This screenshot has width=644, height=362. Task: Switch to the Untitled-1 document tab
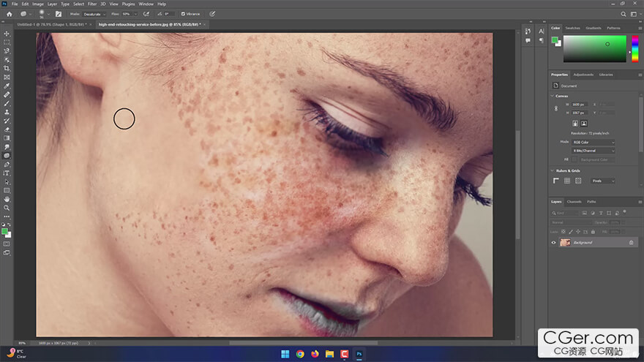pos(50,24)
